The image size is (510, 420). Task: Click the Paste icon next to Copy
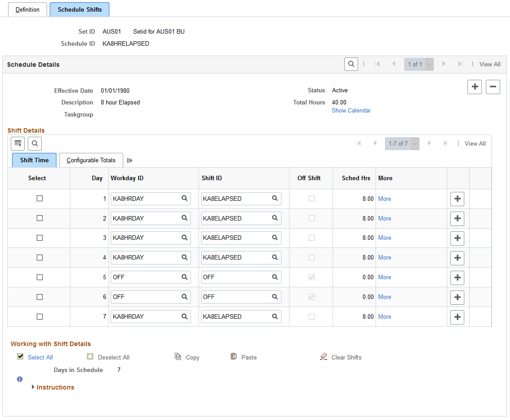click(233, 357)
